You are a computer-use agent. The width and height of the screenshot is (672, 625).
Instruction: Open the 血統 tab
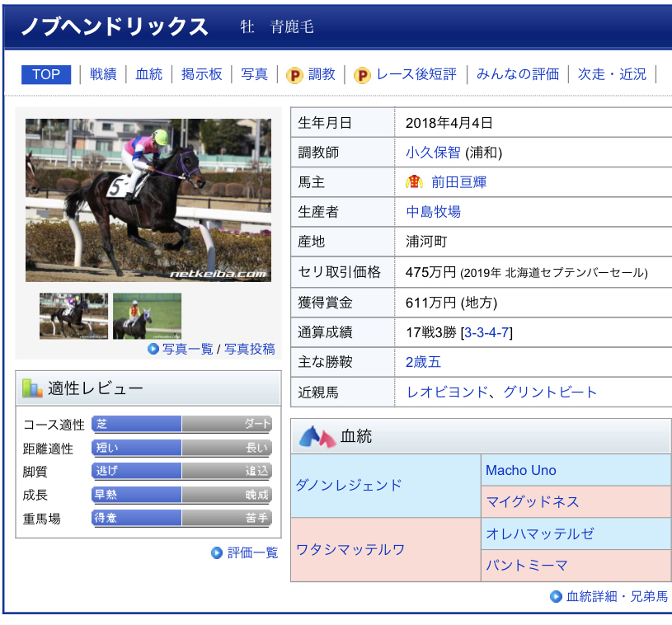pyautogui.click(x=148, y=74)
